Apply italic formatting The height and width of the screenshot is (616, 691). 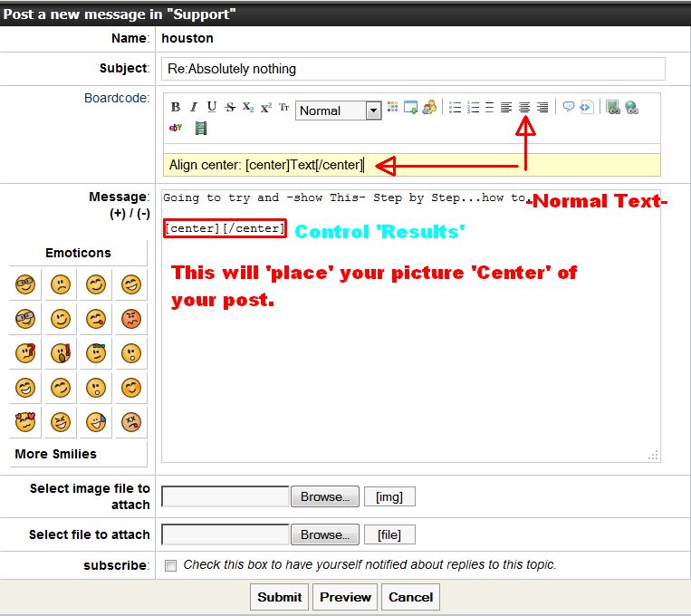click(x=193, y=107)
